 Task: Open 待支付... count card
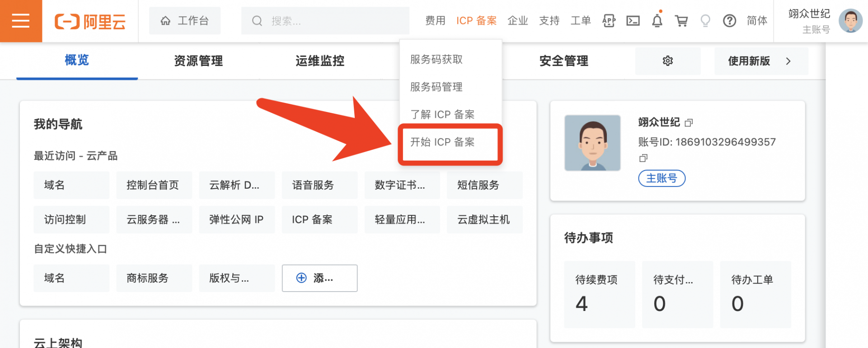click(x=677, y=294)
